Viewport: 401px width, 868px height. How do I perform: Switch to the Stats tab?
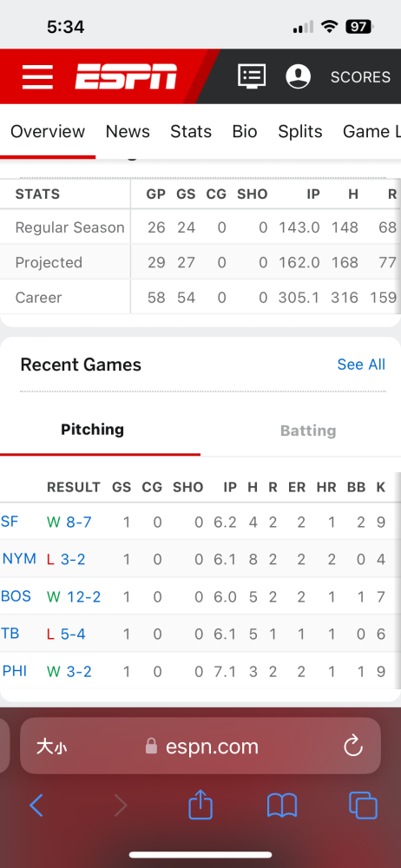pos(191,131)
